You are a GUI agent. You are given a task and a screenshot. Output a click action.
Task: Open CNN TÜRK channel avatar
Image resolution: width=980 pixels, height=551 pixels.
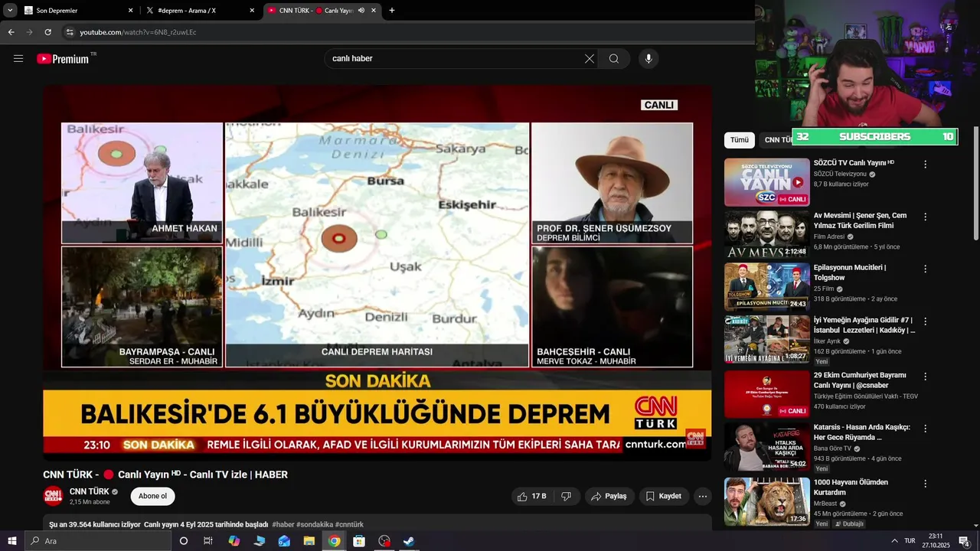pyautogui.click(x=53, y=496)
